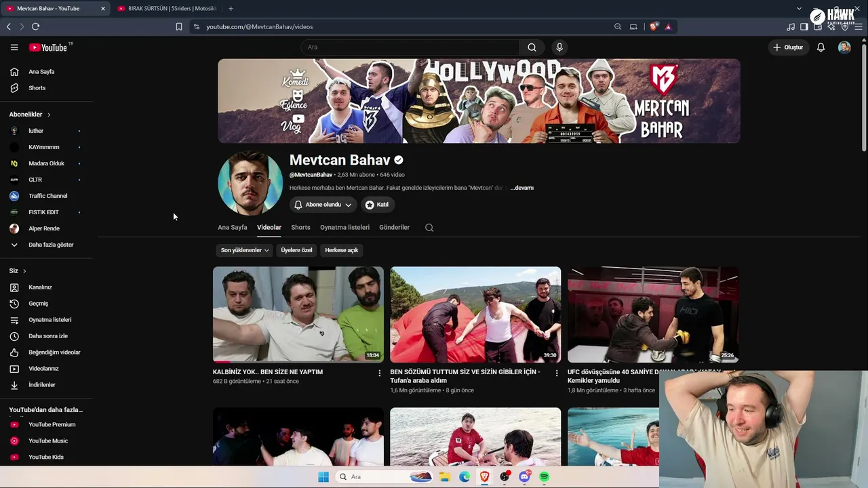The height and width of the screenshot is (488, 868).
Task: Open the Son yüklenenler sort dropdown
Action: point(245,250)
